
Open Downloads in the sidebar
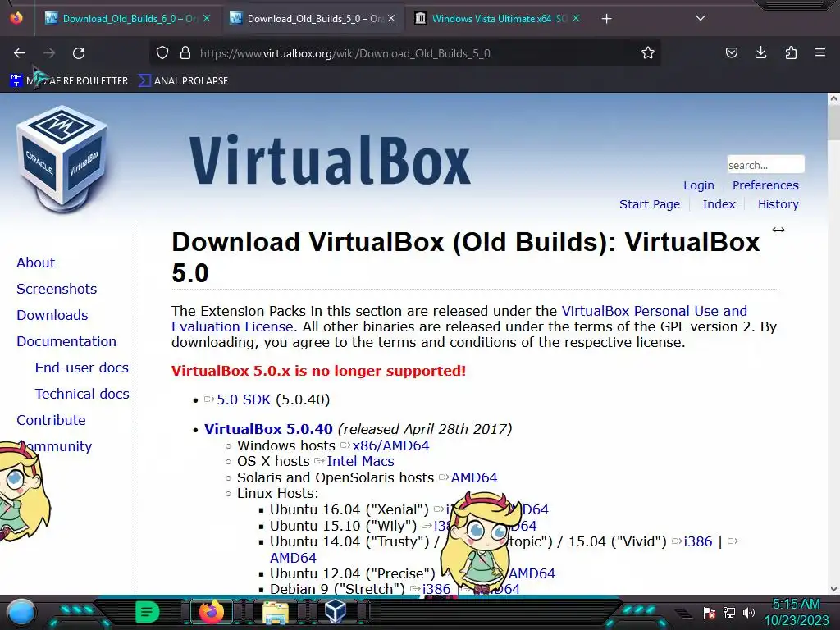52,316
